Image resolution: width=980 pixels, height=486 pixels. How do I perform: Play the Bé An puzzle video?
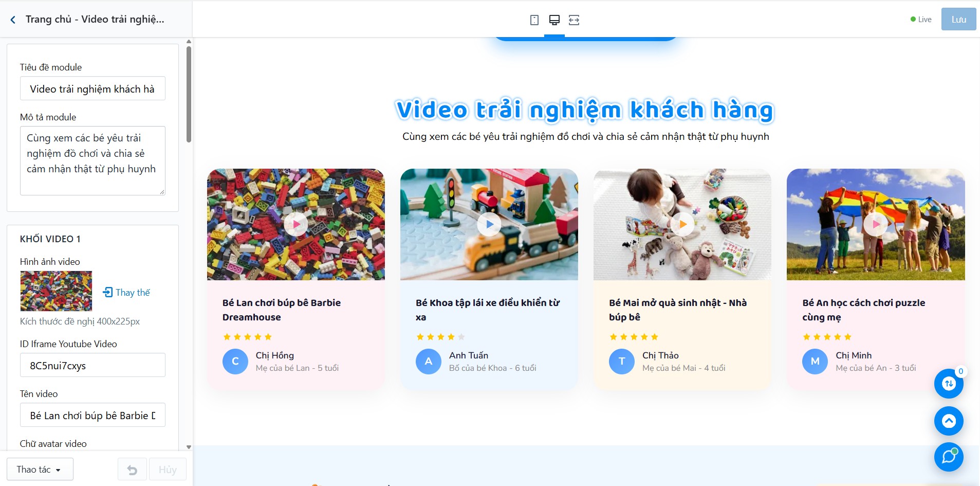tap(876, 224)
